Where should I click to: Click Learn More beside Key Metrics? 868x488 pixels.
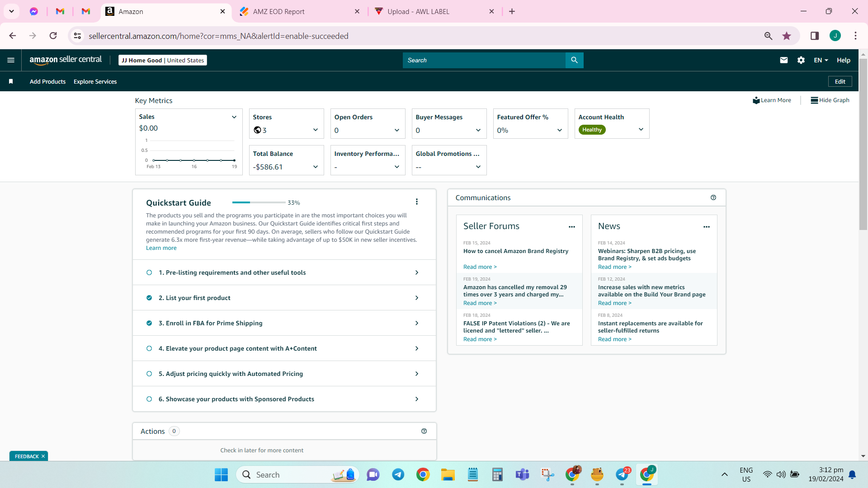772,100
